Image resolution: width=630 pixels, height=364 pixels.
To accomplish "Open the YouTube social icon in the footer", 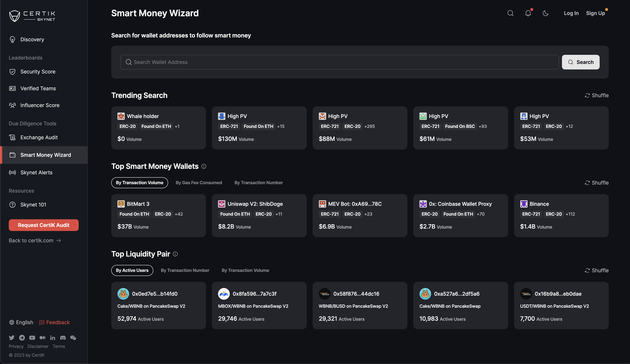I will [32, 338].
